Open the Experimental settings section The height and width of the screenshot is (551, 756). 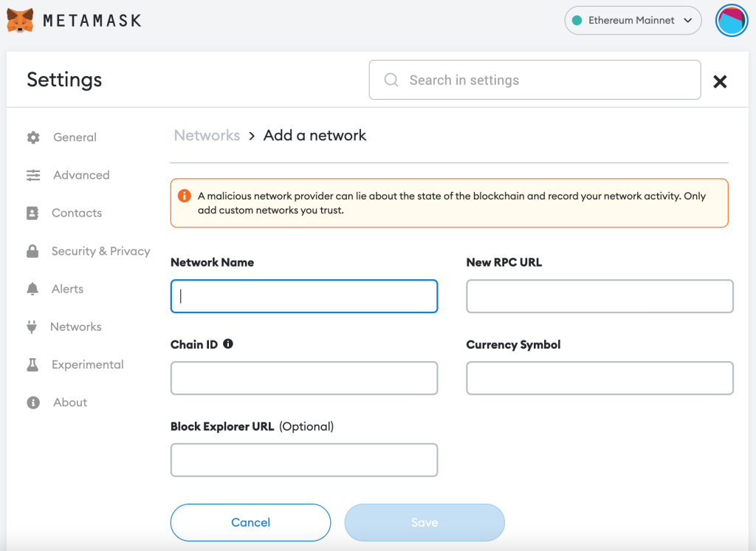point(88,365)
